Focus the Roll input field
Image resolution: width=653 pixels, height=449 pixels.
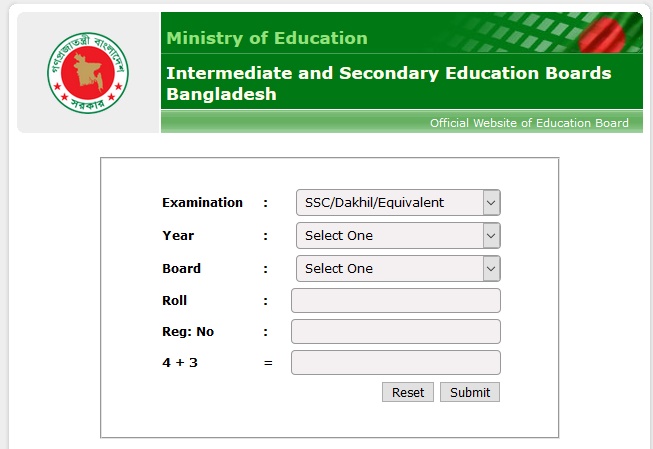[x=395, y=301]
